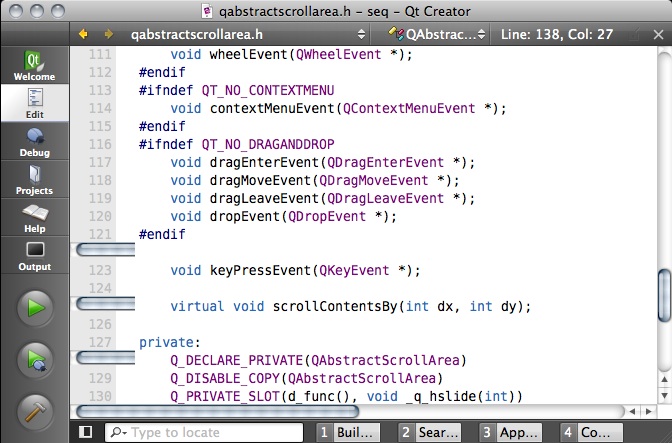Open the Build Issues output pane
The width and height of the screenshot is (672, 443).
pos(348,432)
